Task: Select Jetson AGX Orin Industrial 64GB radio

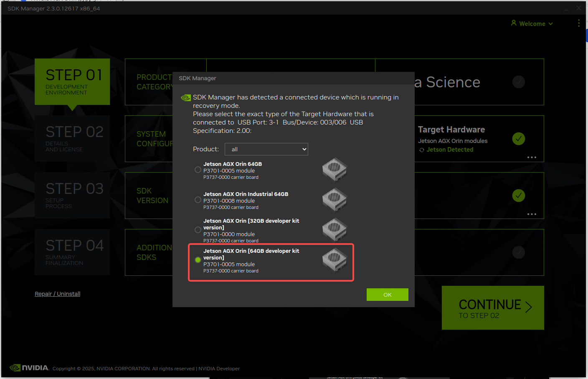Action: [198, 200]
